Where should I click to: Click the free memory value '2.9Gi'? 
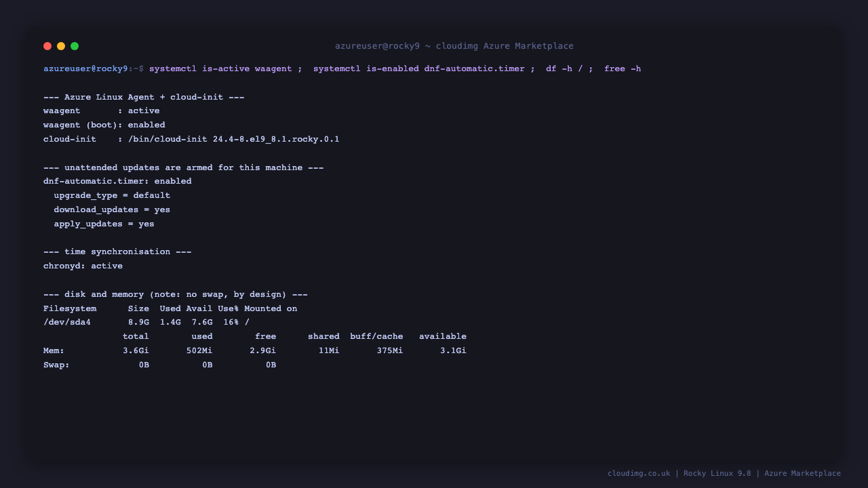[263, 350]
